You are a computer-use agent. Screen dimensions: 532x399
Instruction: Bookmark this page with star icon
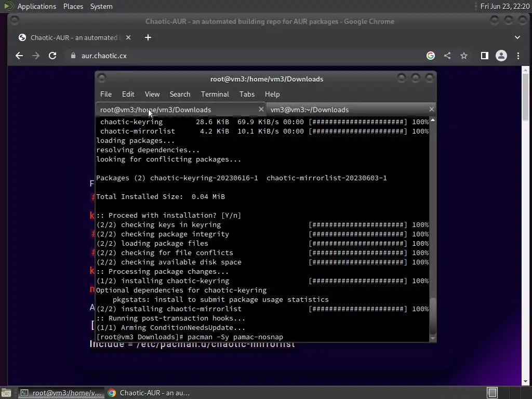(464, 56)
